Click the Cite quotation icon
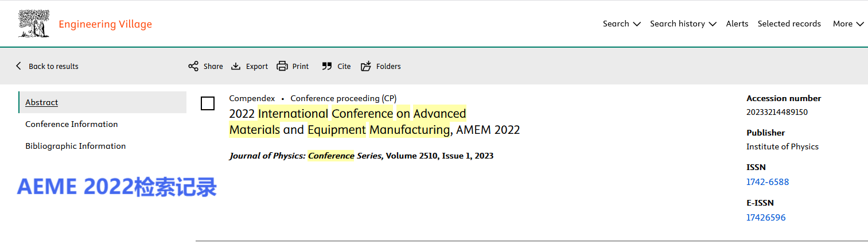Image resolution: width=868 pixels, height=243 pixels. (x=327, y=66)
